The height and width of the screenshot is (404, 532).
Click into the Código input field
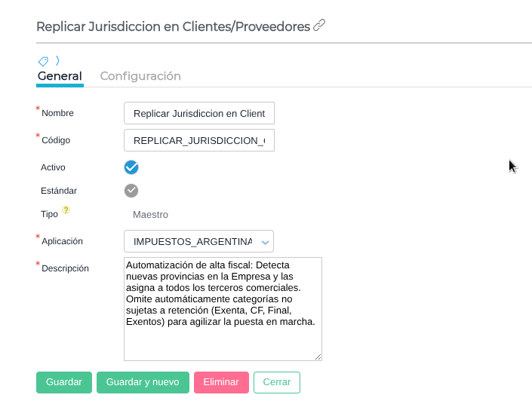[x=198, y=140]
